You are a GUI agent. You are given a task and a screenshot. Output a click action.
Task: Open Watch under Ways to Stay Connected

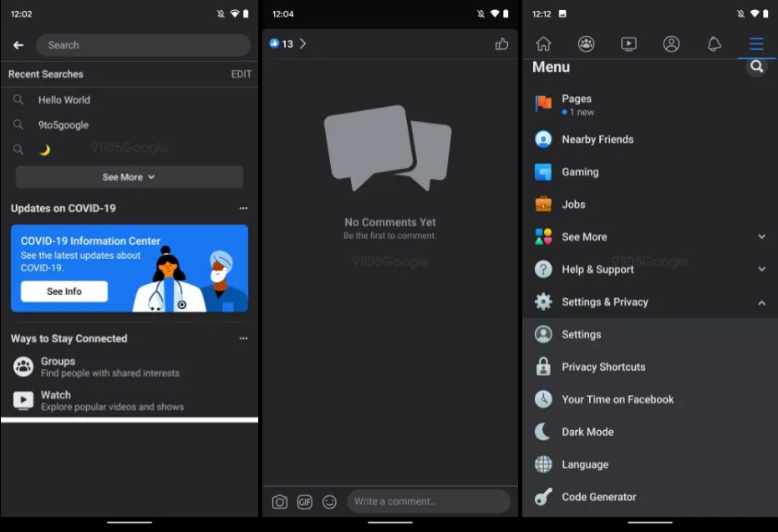pyautogui.click(x=129, y=400)
